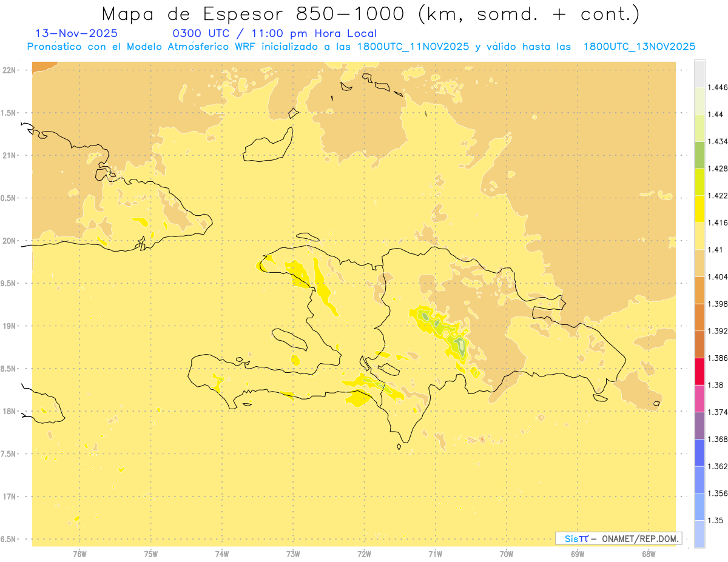Image resolution: width=728 pixels, height=562 pixels.
Task: Click the legend value '1.446'
Action: click(718, 87)
